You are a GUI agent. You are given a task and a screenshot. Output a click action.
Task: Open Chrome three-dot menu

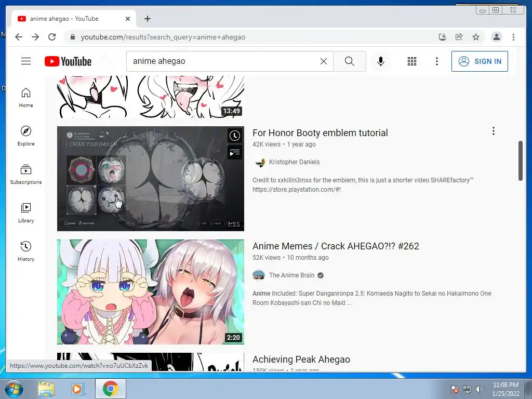pos(514,37)
